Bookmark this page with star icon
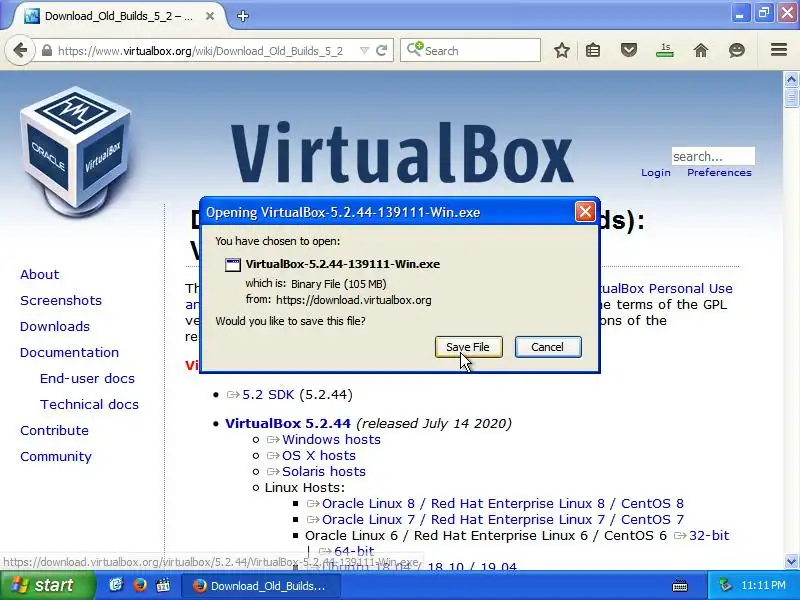This screenshot has width=800, height=600. click(562, 50)
